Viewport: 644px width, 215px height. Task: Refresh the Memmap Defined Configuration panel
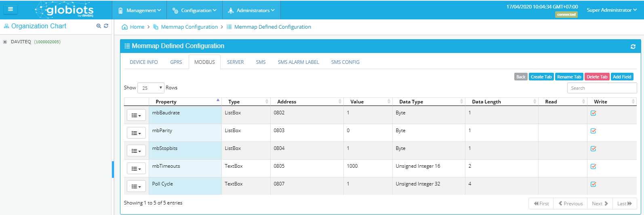tap(633, 46)
